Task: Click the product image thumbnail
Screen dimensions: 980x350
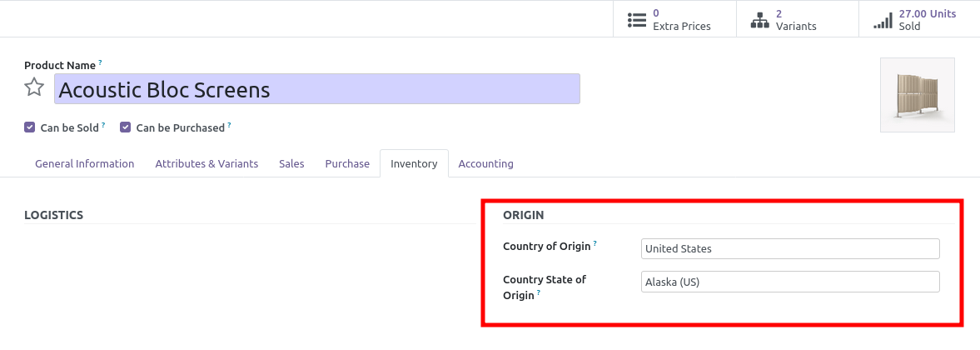Action: [x=917, y=95]
